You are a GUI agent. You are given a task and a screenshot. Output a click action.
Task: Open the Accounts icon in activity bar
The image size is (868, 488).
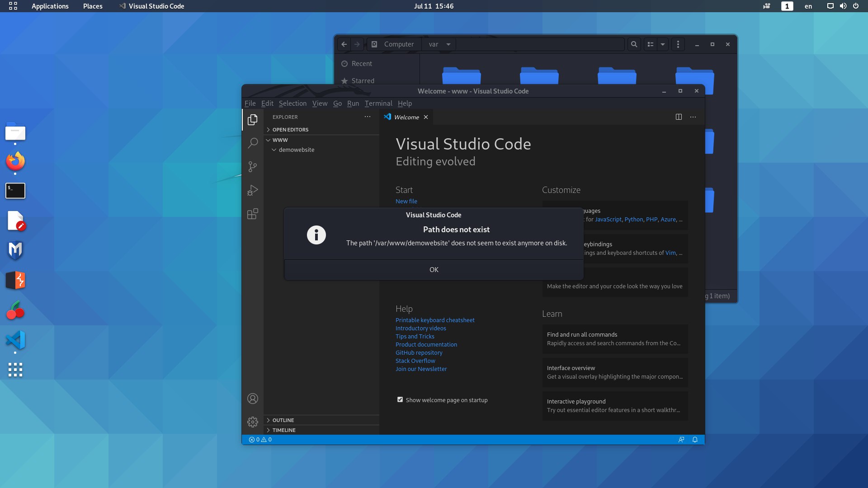pos(253,399)
